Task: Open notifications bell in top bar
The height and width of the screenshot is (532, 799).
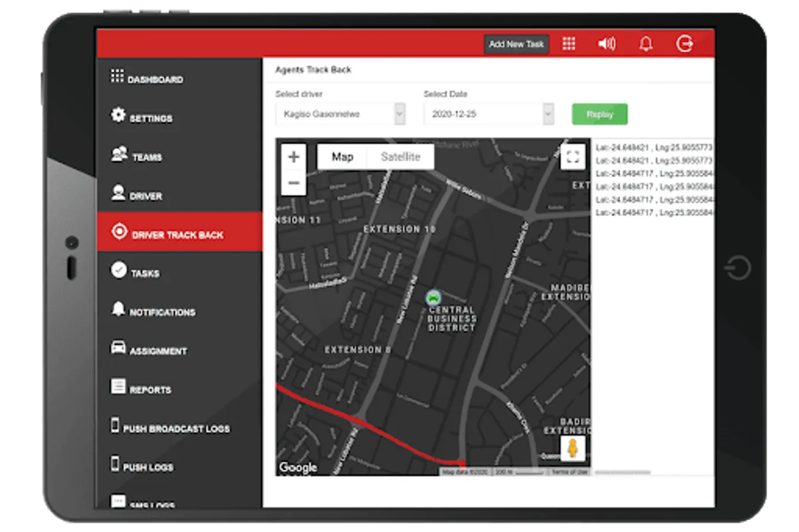Action: (x=646, y=44)
